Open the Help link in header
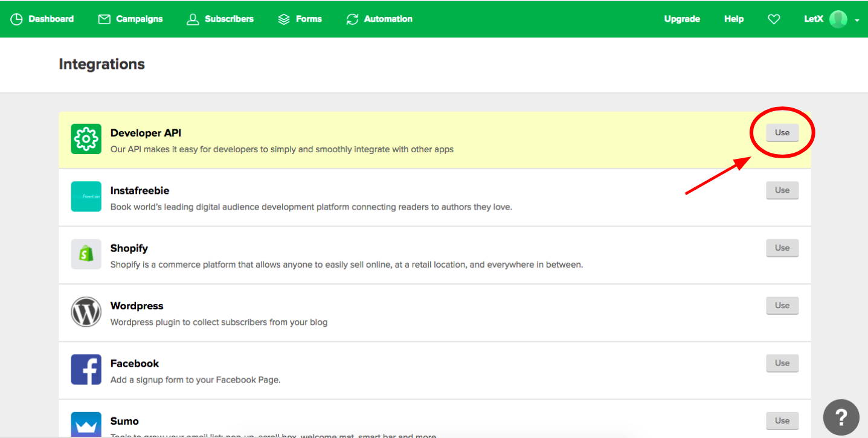Viewport: 868px width, 438px height. (734, 19)
